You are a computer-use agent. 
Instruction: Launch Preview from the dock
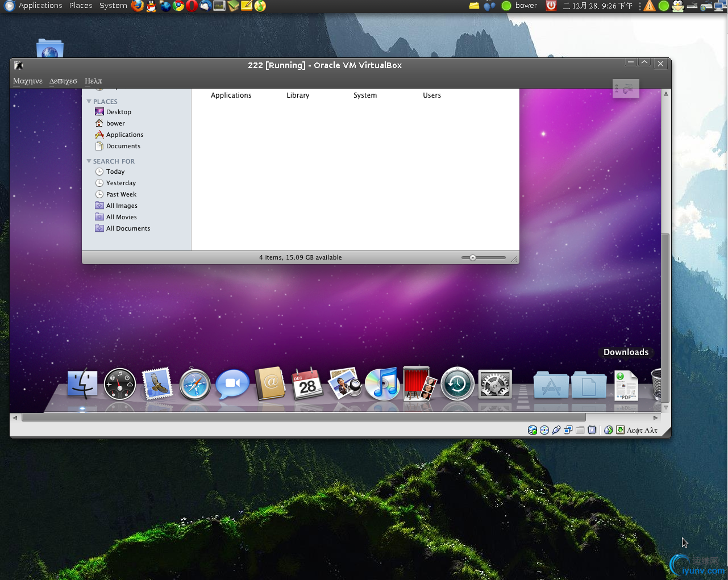tap(345, 383)
